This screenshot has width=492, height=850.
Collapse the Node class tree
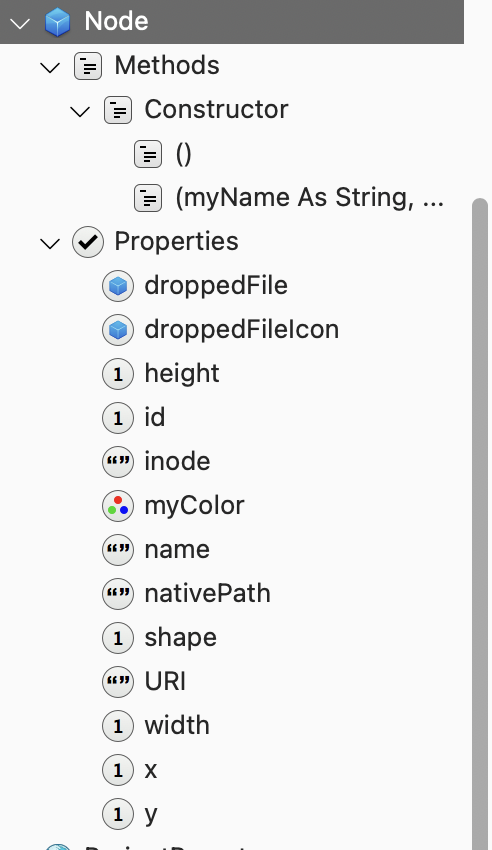(x=20, y=23)
